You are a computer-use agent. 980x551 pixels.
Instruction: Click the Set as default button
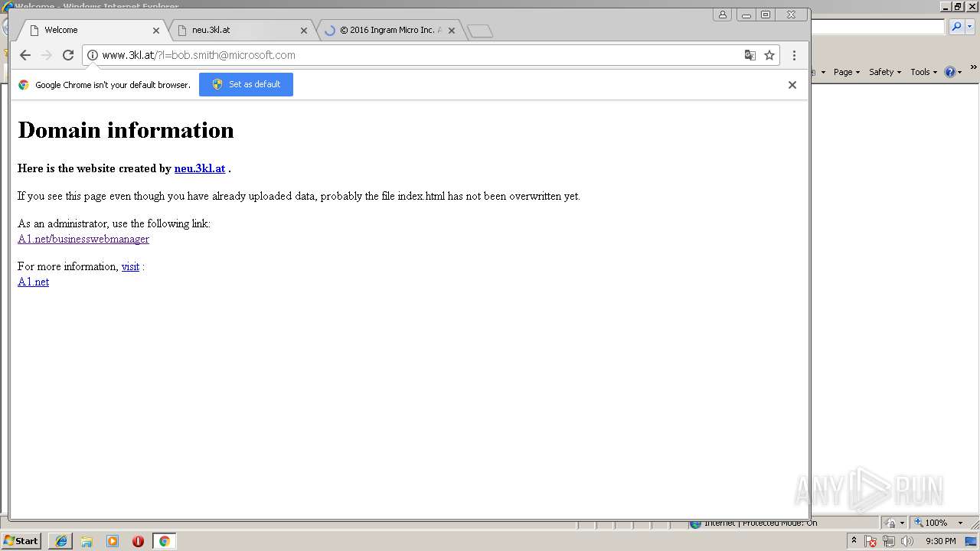(246, 84)
